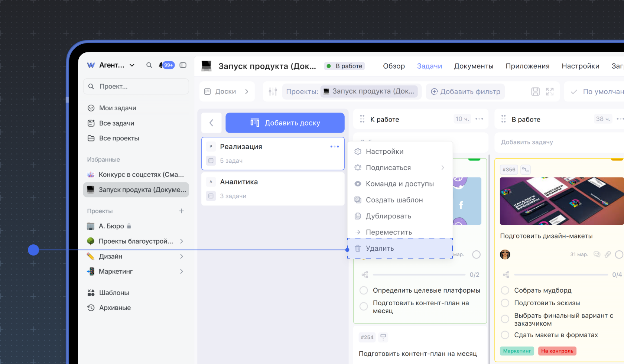Check the Подготовить эскизы subtask circle
624x364 pixels.
tap(505, 303)
